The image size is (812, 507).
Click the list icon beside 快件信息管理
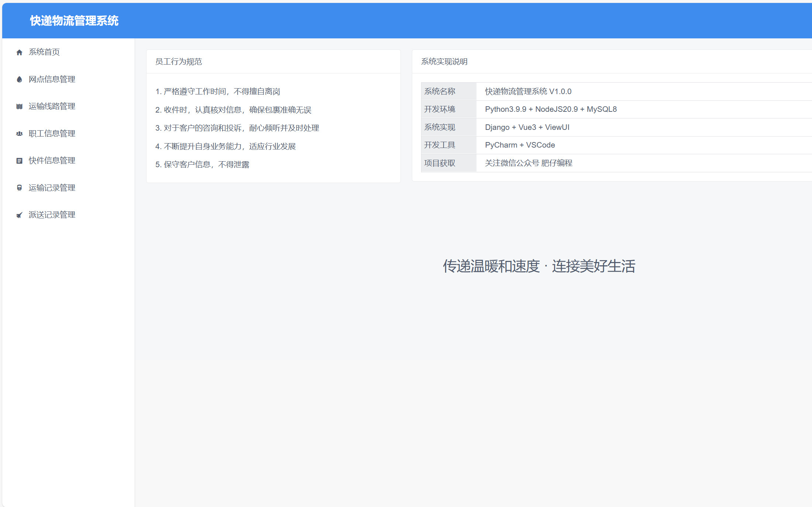pyautogui.click(x=20, y=161)
